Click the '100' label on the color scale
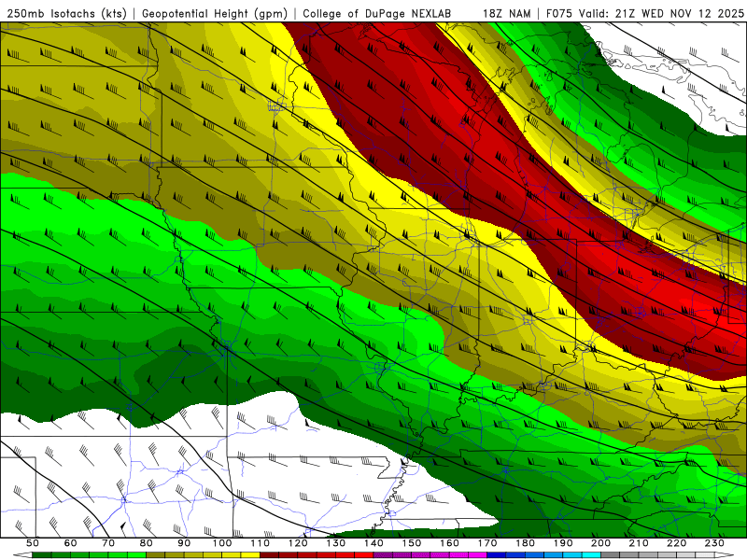The width and height of the screenshot is (747, 560). coord(222,543)
